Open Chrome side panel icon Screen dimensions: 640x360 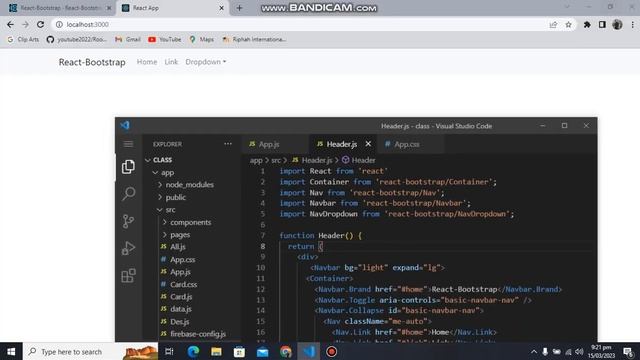(x=602, y=24)
